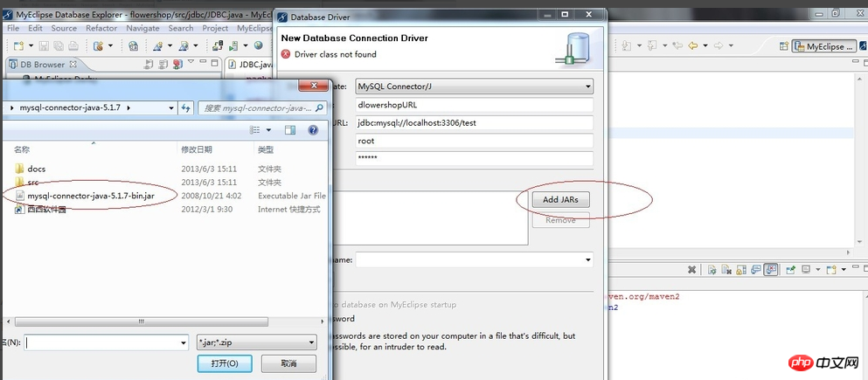Open the driver classname dropdown
Image resolution: width=868 pixels, height=380 pixels.
(587, 259)
